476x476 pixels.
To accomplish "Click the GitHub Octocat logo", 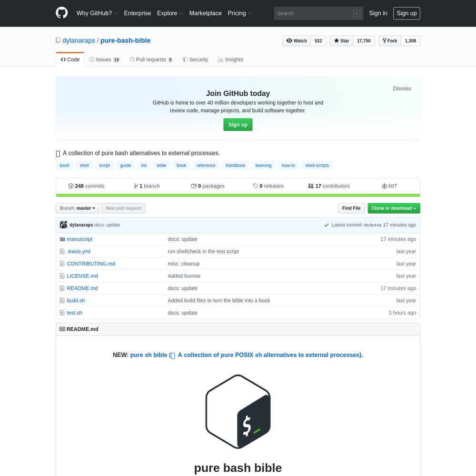I will pos(61,13).
